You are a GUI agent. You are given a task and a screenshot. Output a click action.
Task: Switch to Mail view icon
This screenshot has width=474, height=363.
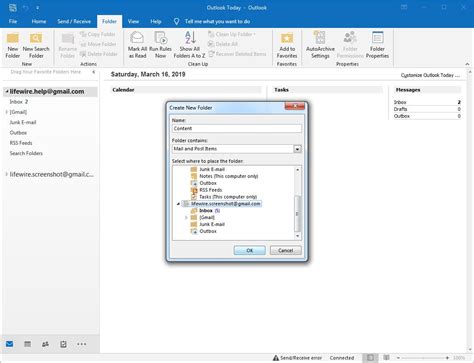point(10,344)
